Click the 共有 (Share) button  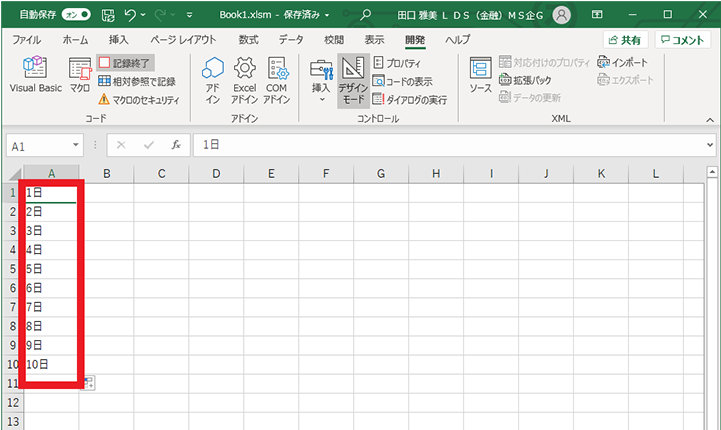(x=625, y=40)
